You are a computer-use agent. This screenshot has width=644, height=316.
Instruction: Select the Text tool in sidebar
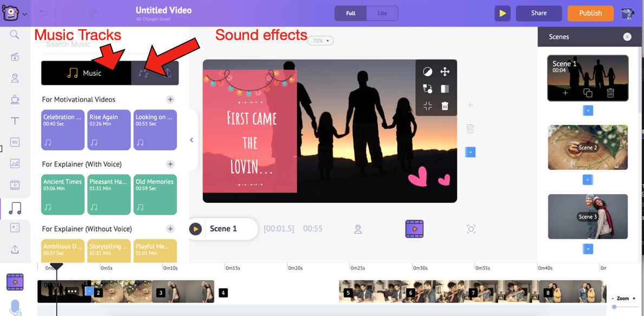click(15, 121)
